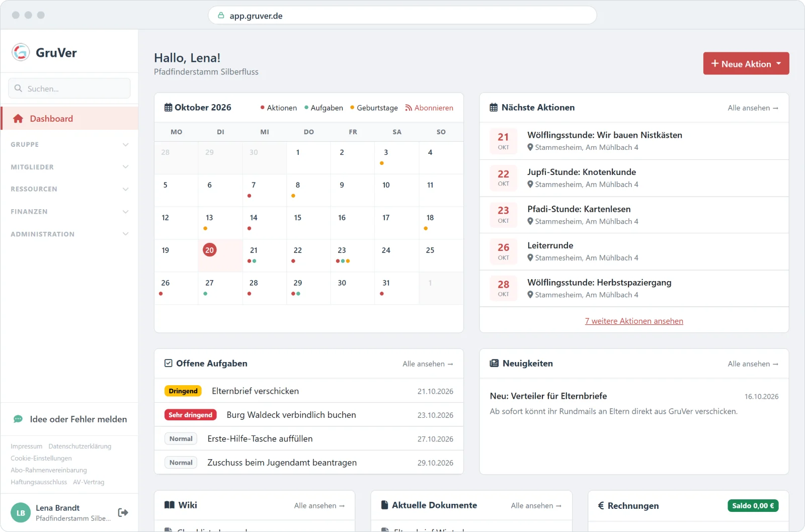Expand the Gruppe sidebar section
This screenshot has height=532, width=805.
pos(69,144)
